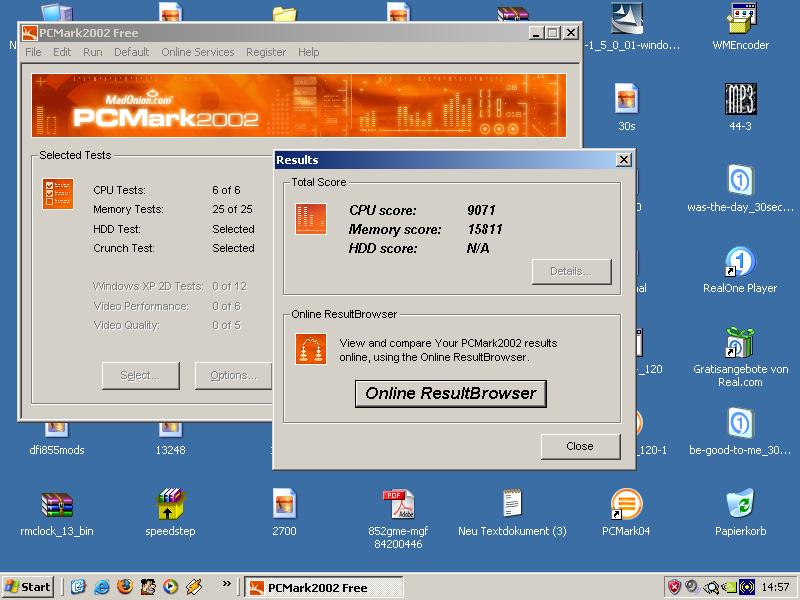Image resolution: width=800 pixels, height=600 pixels.
Task: Close the Results dialog with the X
Action: (623, 160)
